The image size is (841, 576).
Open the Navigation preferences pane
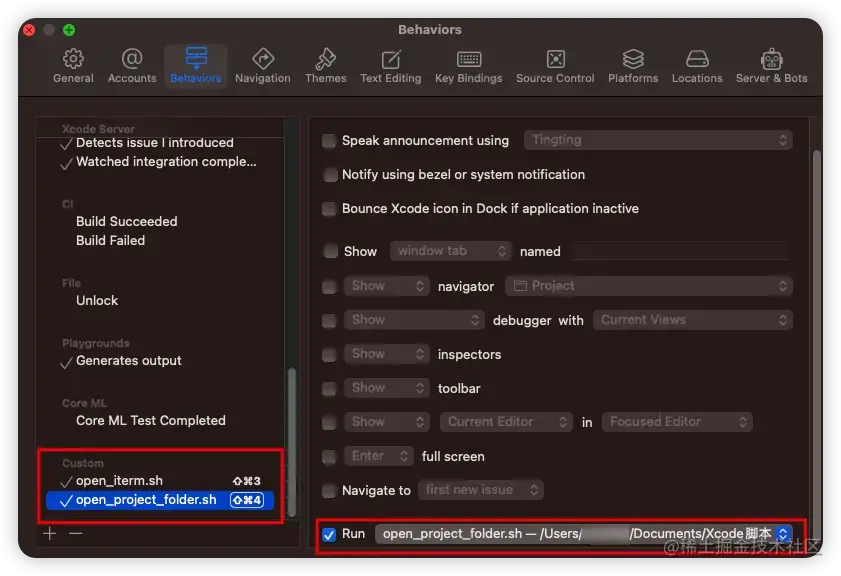coord(263,67)
